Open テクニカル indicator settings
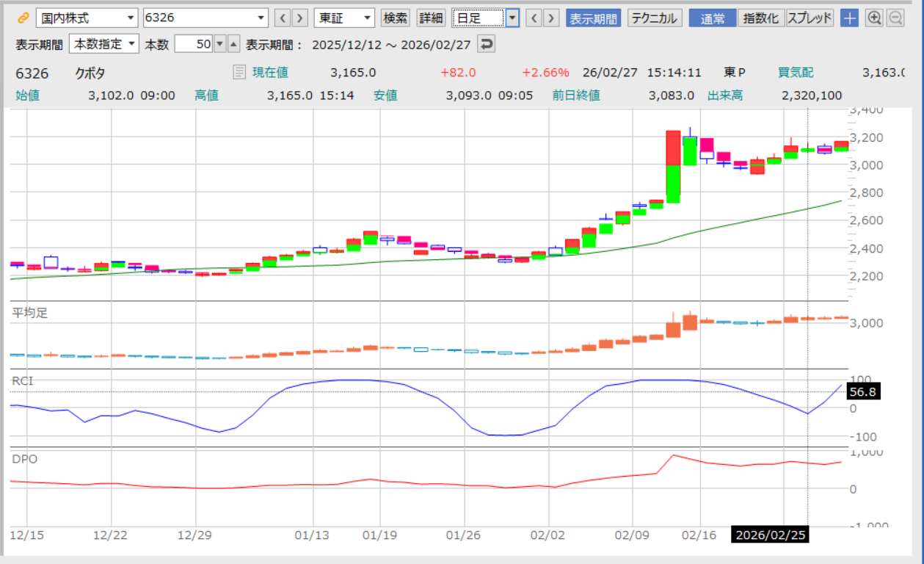924x564 pixels. pos(655,18)
